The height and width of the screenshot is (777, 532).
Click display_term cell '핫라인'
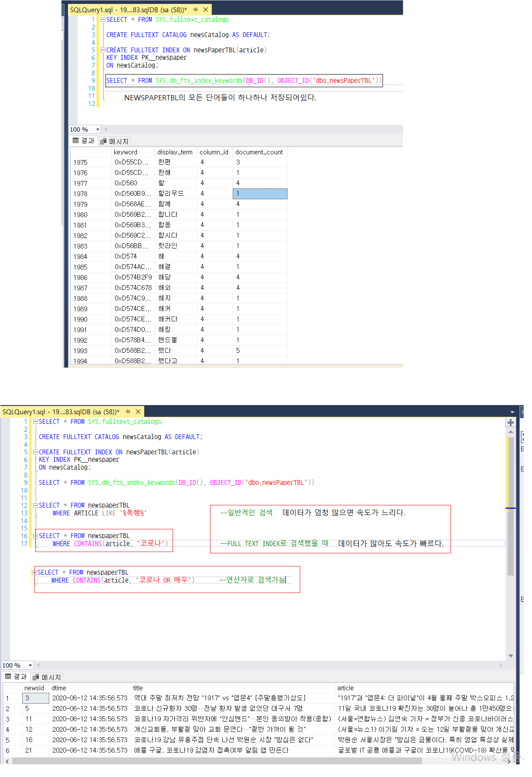[176, 246]
